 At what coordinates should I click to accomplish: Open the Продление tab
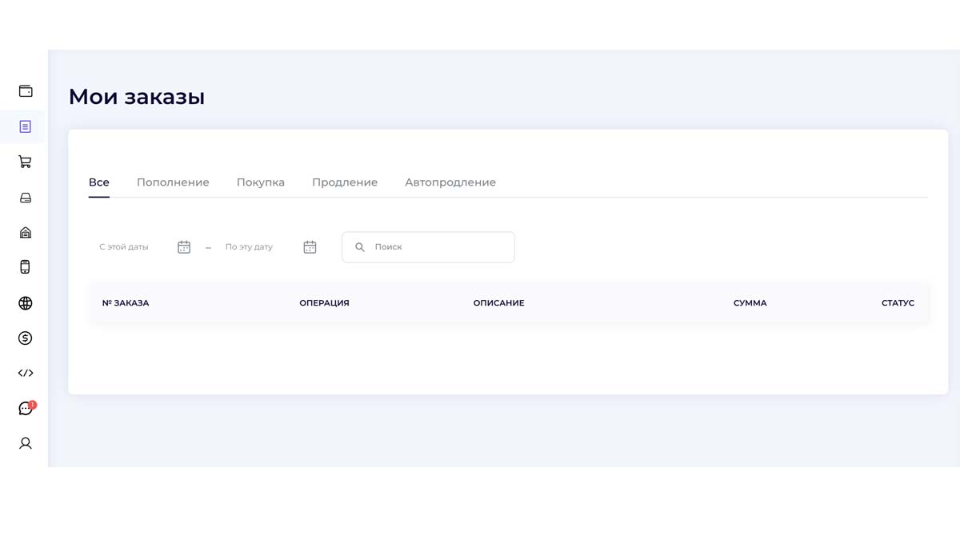click(345, 182)
